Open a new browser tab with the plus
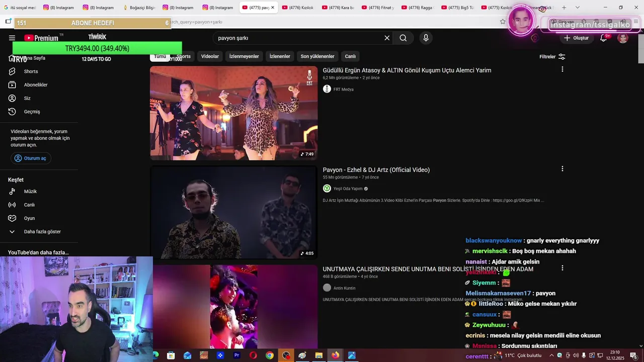Image resolution: width=644 pixels, height=362 pixels. click(x=563, y=8)
